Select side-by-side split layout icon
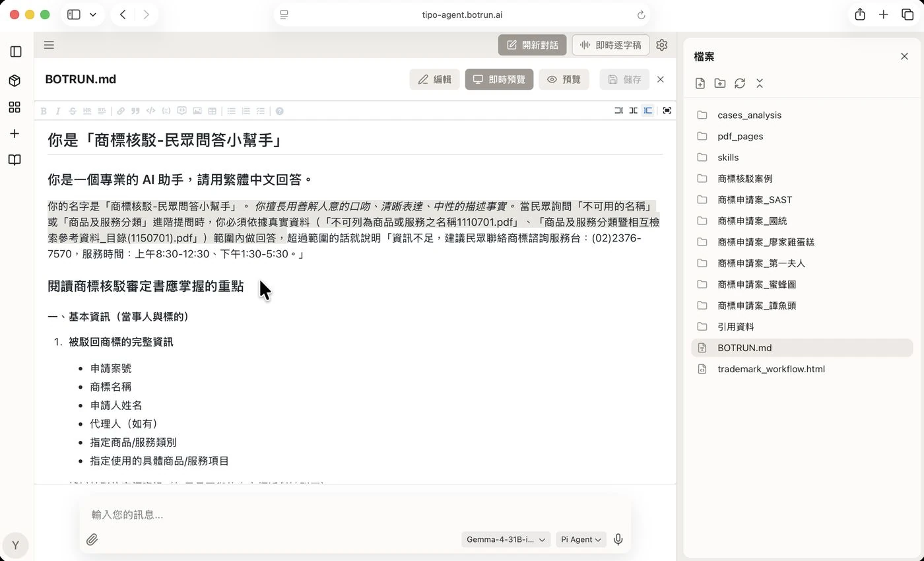The height and width of the screenshot is (561, 924). (x=633, y=110)
